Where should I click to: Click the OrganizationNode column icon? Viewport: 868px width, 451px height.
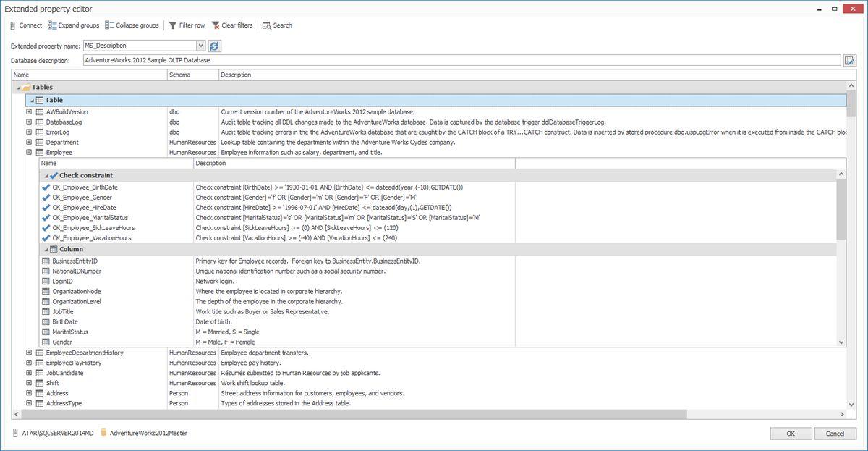[46, 292]
